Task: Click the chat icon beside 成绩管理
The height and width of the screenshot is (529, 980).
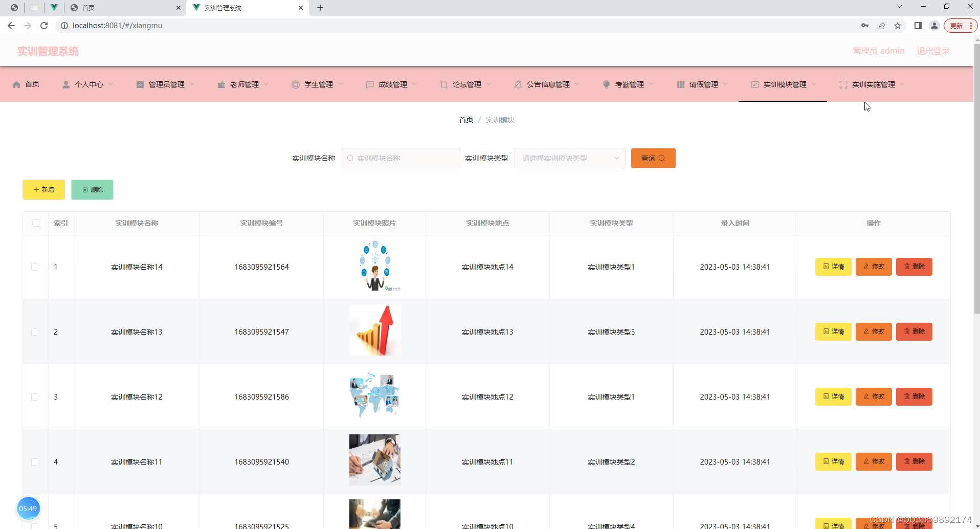Action: (x=370, y=84)
